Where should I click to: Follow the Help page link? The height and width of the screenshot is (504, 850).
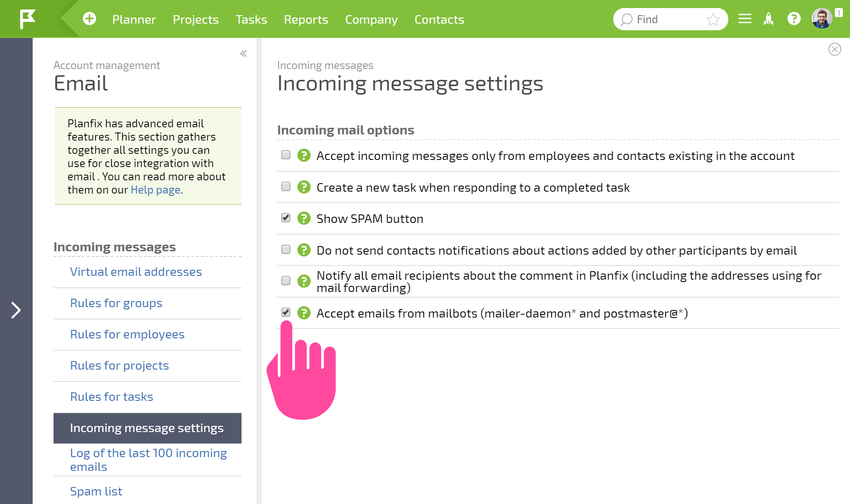pyautogui.click(x=155, y=190)
